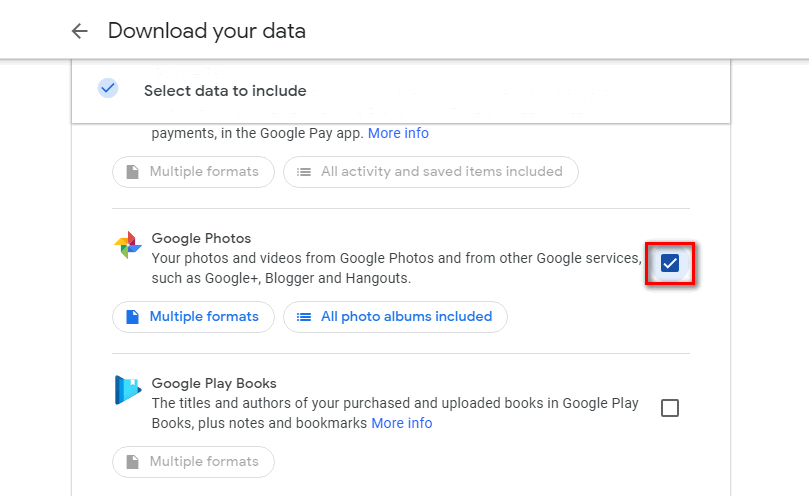The width and height of the screenshot is (809, 496).
Task: Open More info link for Play Books
Action: (402, 423)
